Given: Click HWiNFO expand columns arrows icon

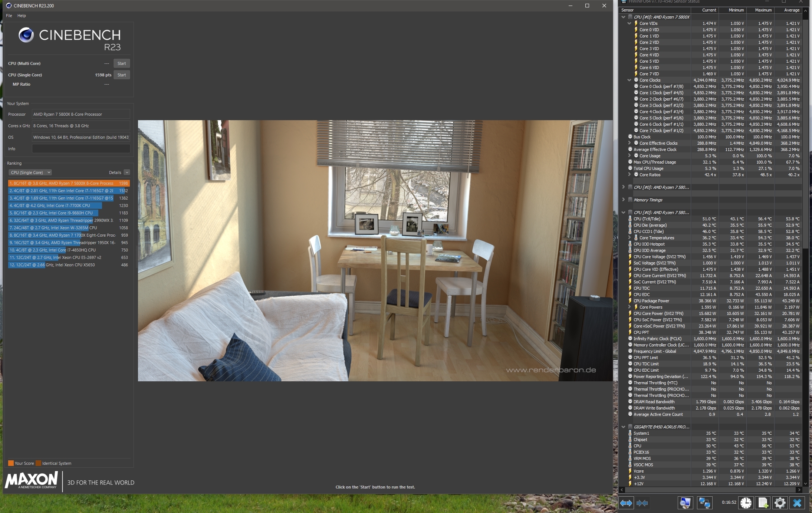Looking at the screenshot, I should (x=626, y=503).
